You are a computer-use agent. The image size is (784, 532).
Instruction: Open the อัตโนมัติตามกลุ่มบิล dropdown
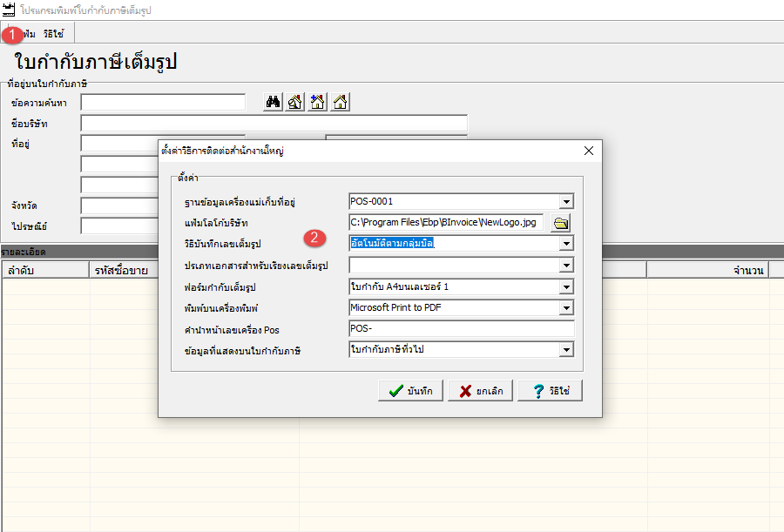tap(566, 243)
